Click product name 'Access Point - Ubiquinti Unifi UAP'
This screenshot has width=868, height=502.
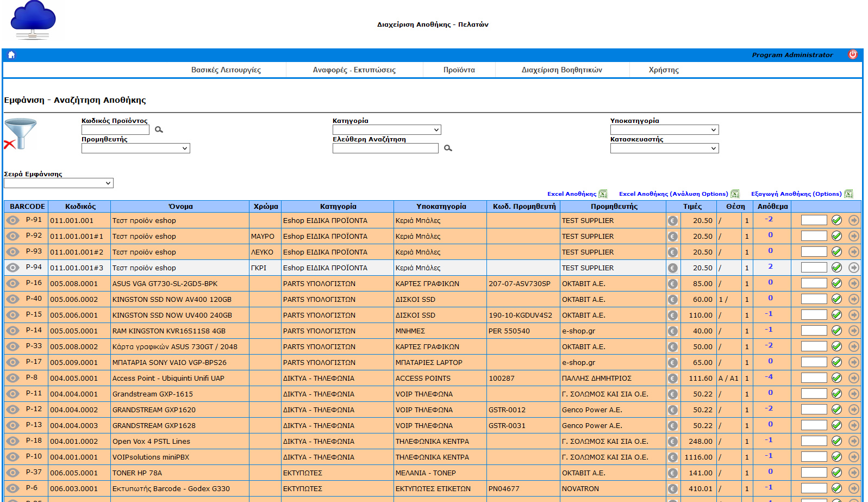(168, 379)
